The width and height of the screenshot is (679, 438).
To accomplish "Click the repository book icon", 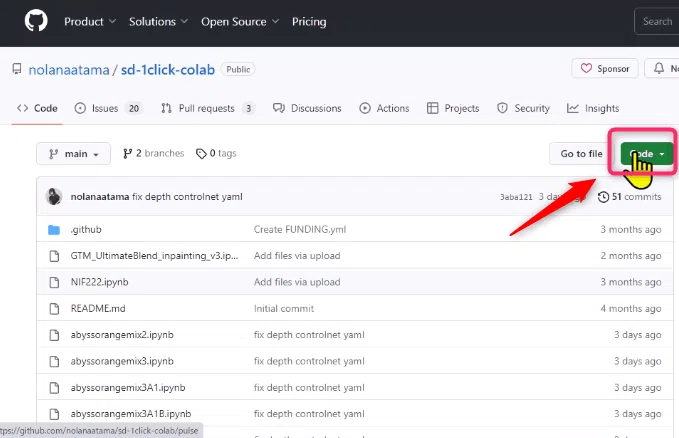I will coord(17,69).
